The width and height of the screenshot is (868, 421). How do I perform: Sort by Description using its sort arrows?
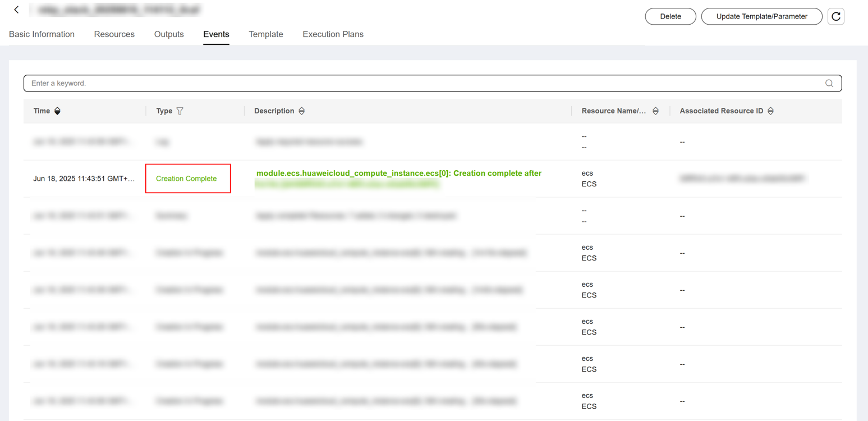pos(301,111)
